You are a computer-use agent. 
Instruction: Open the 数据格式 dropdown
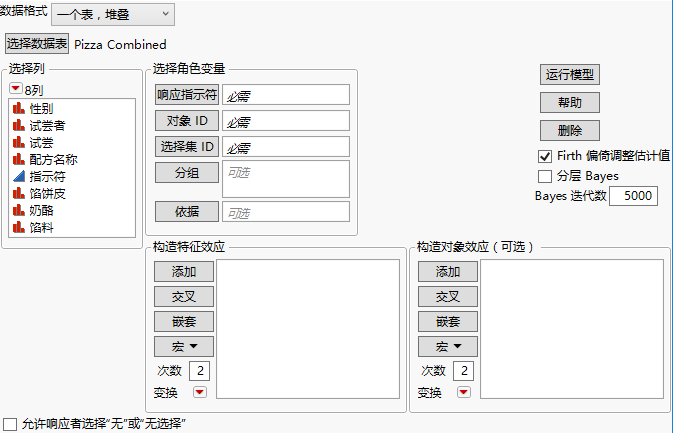[113, 15]
